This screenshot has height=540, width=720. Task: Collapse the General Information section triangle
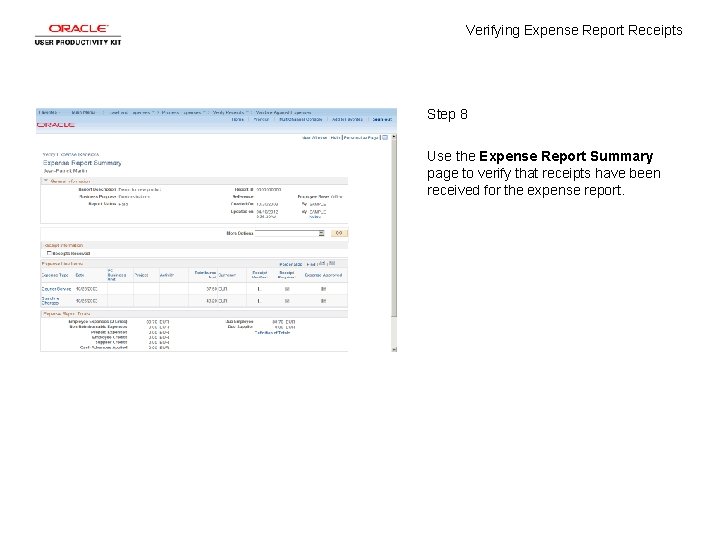pos(46,181)
